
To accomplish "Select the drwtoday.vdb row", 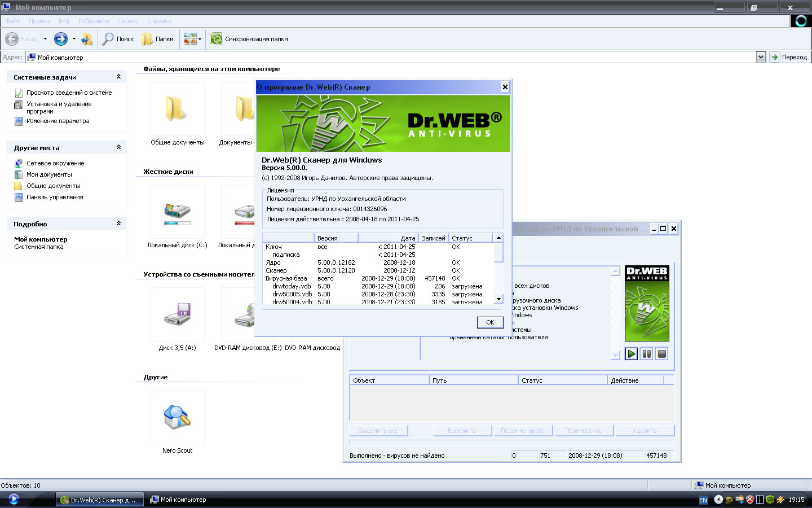I will click(x=378, y=286).
